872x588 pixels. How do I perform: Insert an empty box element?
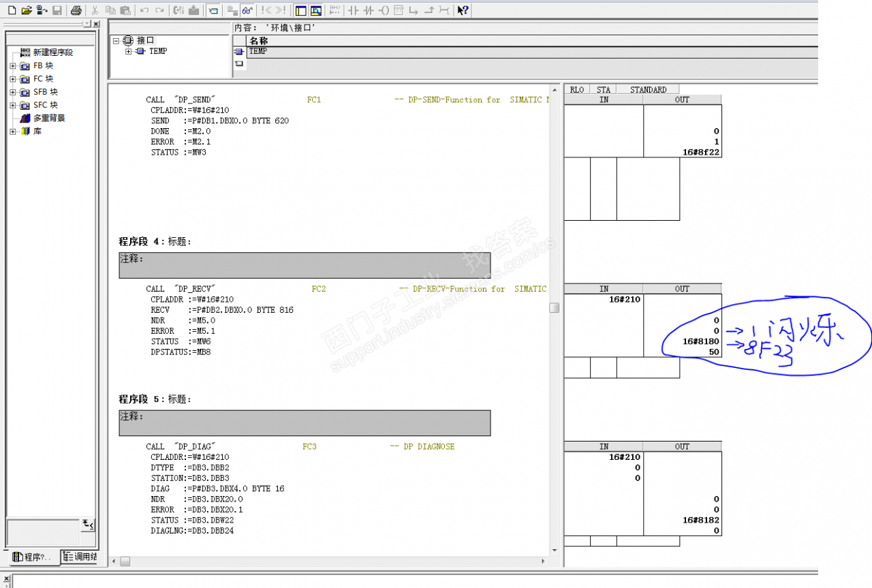(x=399, y=10)
